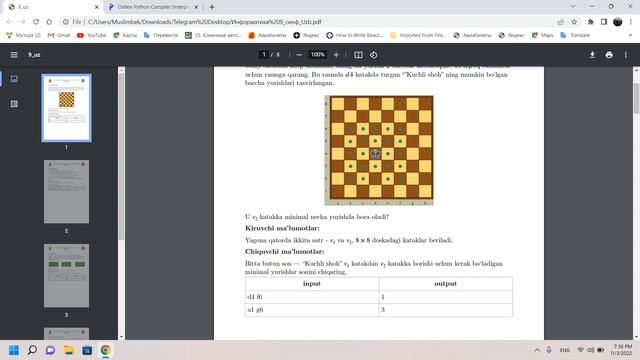The width and height of the screenshot is (640, 360).
Task: Click the 'd4 f6' input cell
Action: (x=312, y=297)
